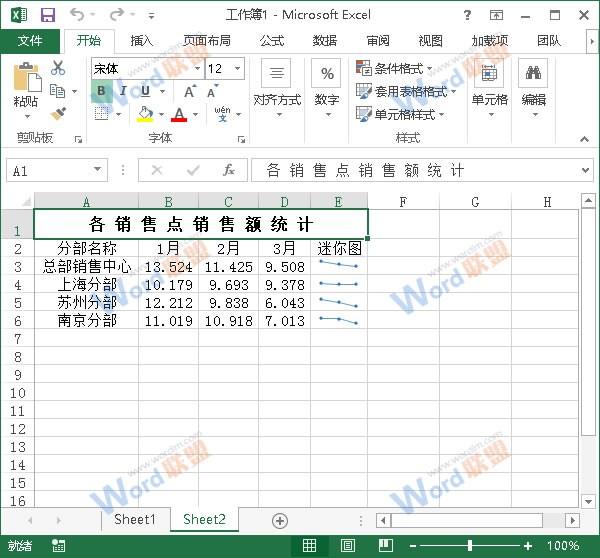
Task: Click the Select All corner triangle
Action: pyautogui.click(x=25, y=201)
